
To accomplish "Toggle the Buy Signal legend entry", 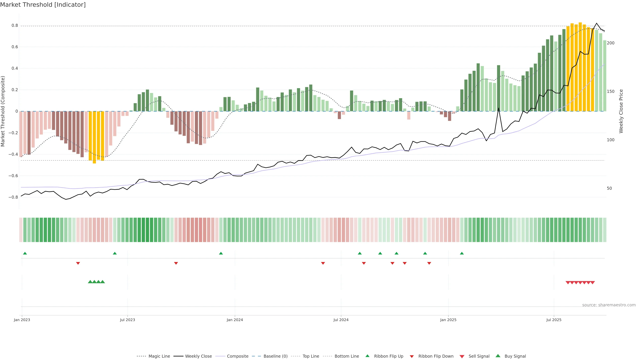I will 515,356.
